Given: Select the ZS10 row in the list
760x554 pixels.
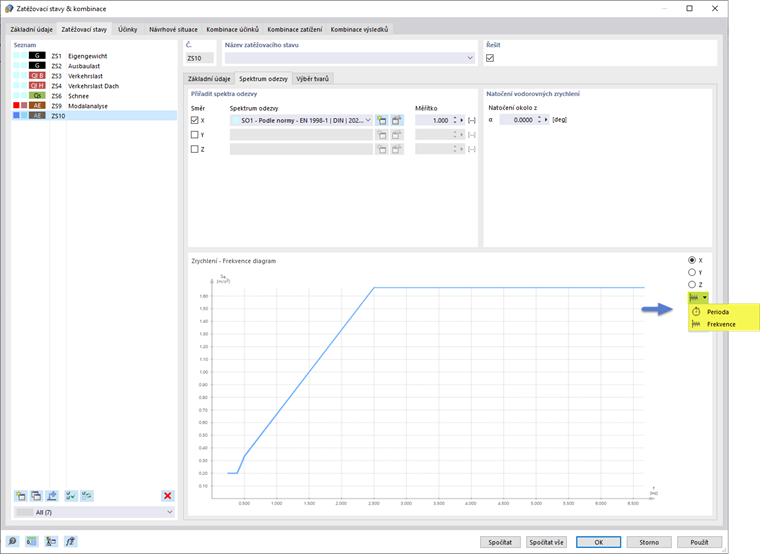Looking at the screenshot, I should pos(95,116).
